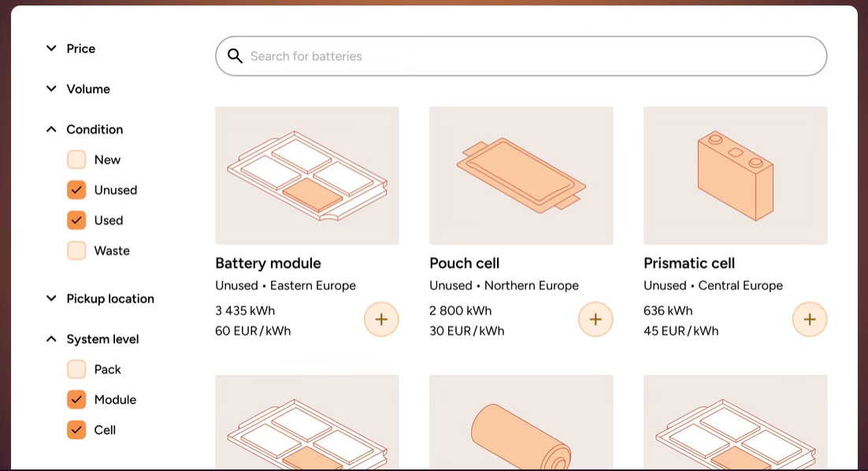868x471 pixels.
Task: Open the Battery module product image
Action: pyautogui.click(x=307, y=176)
